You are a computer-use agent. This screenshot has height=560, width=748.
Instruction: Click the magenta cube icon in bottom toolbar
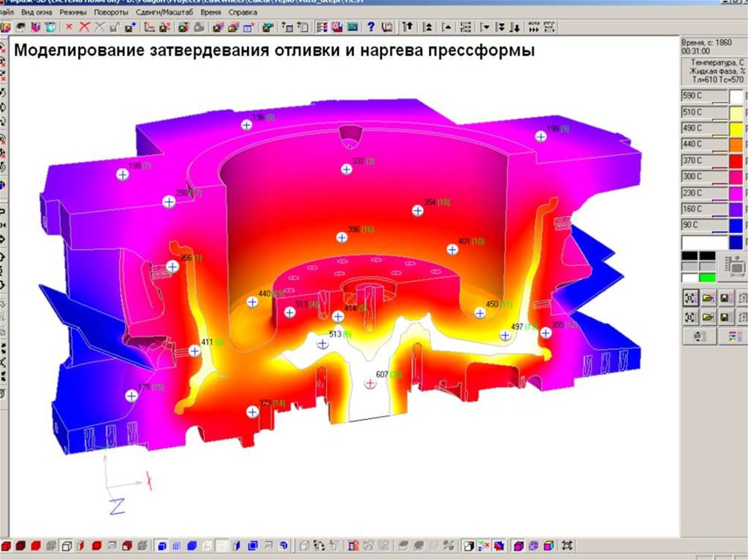517,545
